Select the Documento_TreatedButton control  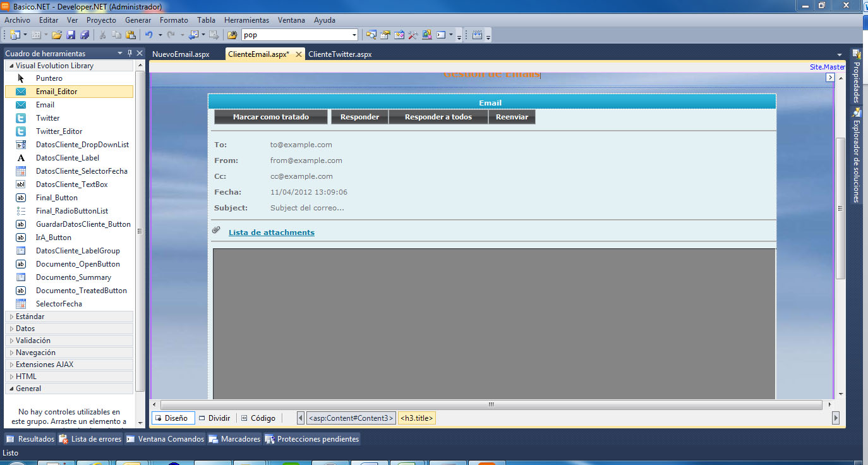[69, 291]
